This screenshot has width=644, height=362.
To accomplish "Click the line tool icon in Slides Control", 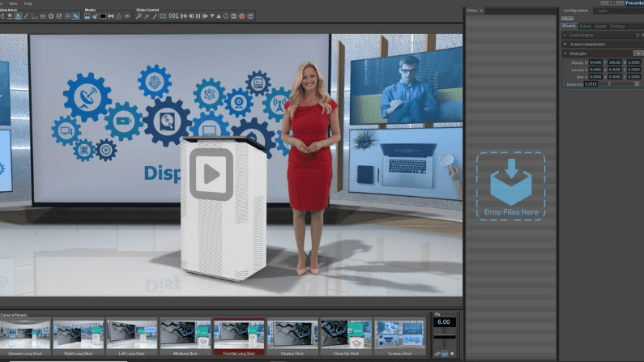I will click(x=155, y=16).
